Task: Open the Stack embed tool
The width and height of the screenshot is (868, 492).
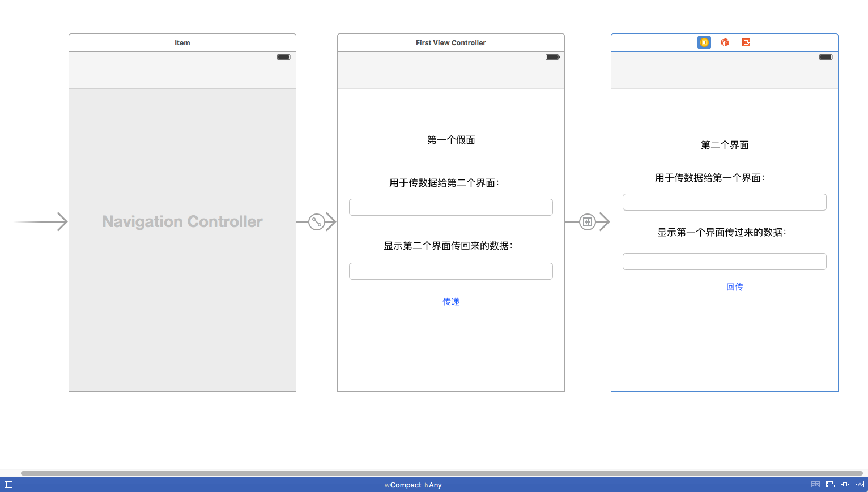Action: [815, 485]
